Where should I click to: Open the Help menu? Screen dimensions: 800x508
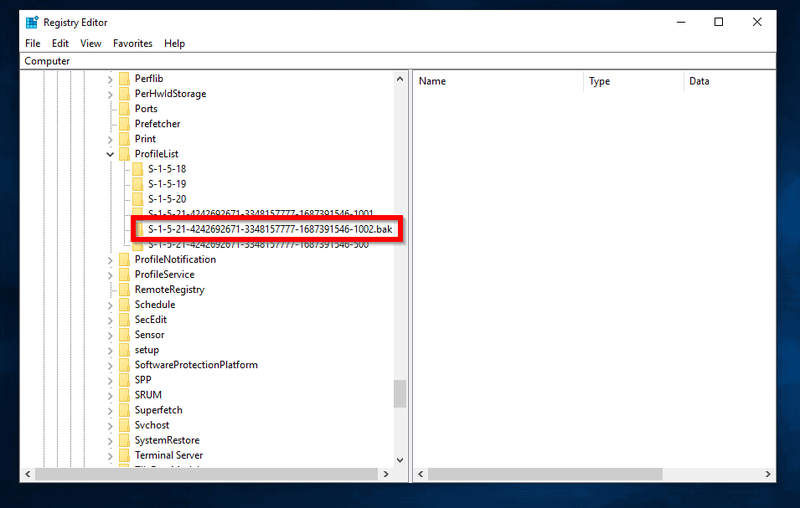(174, 43)
